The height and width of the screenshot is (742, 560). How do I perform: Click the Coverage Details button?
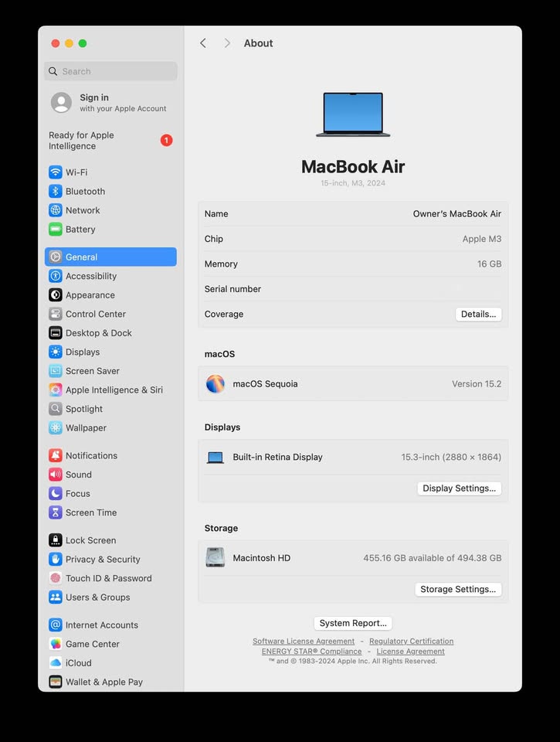478,315
